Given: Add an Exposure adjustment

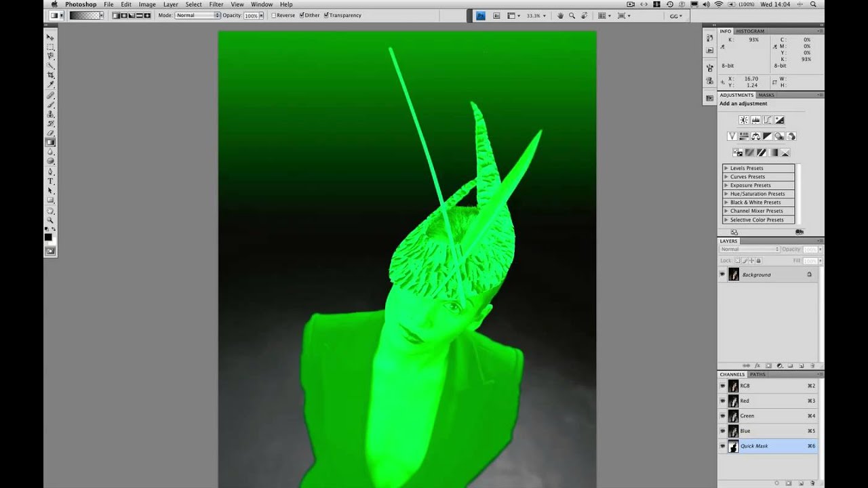Looking at the screenshot, I should point(779,120).
